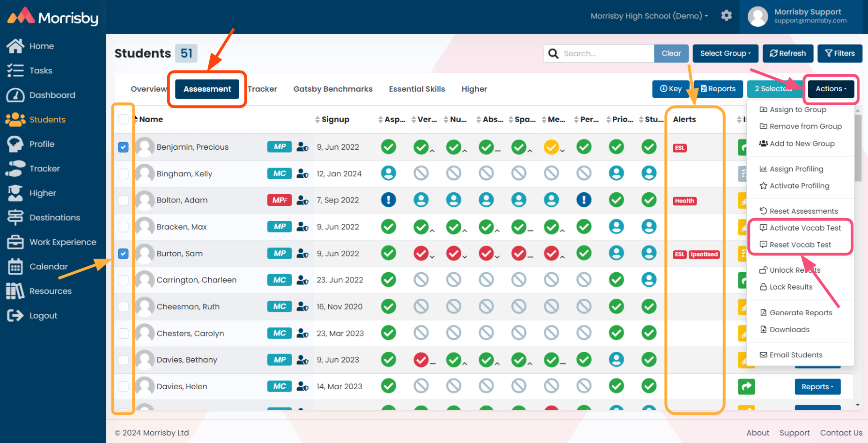
Task: Sort by Prio... column header
Action: click(619, 119)
